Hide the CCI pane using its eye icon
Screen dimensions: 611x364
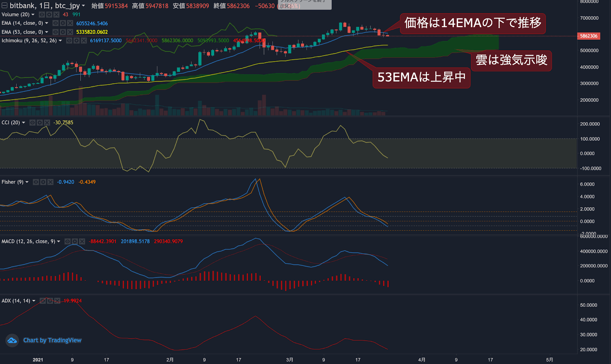32,122
